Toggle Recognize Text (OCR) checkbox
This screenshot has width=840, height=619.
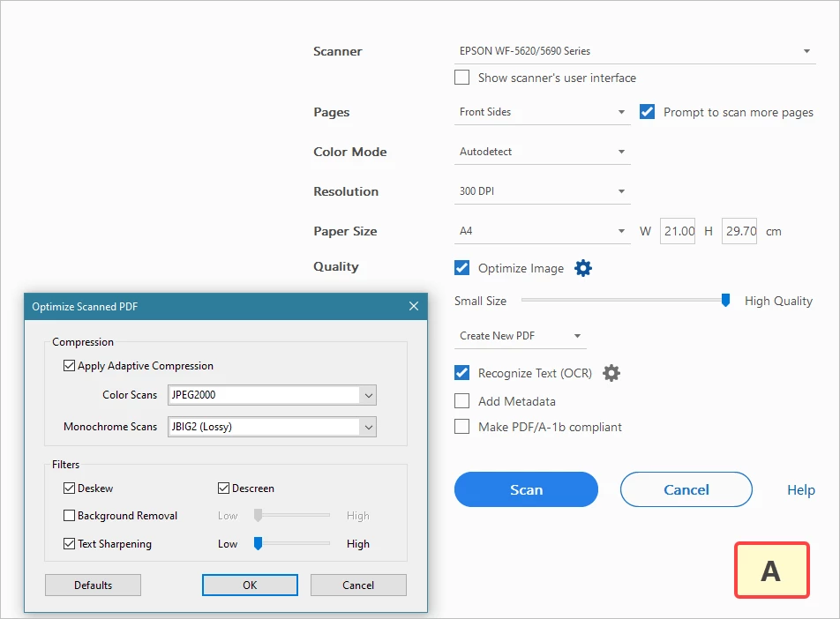(x=461, y=373)
